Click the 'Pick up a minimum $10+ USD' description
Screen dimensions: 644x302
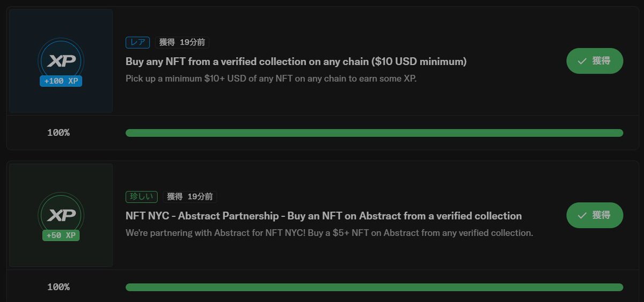[271, 78]
